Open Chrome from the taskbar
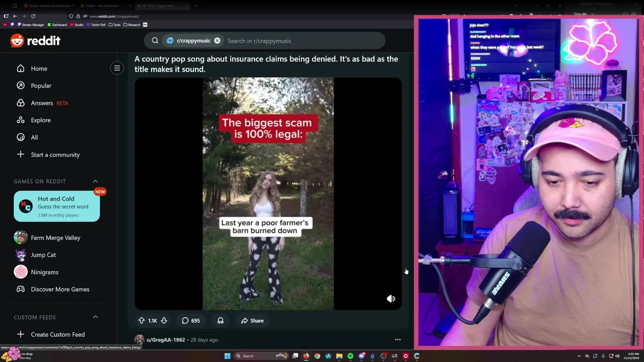Screen dimensions: 644x362 coord(317,356)
